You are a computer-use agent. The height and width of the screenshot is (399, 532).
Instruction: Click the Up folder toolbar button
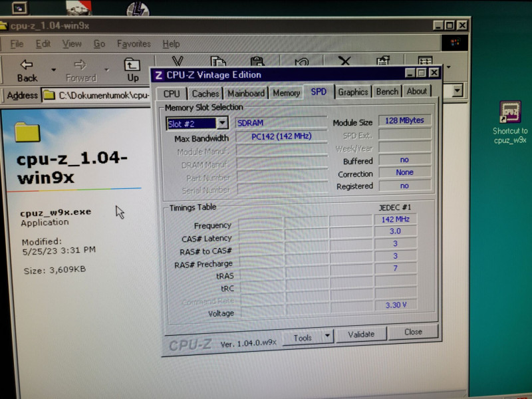[132, 70]
